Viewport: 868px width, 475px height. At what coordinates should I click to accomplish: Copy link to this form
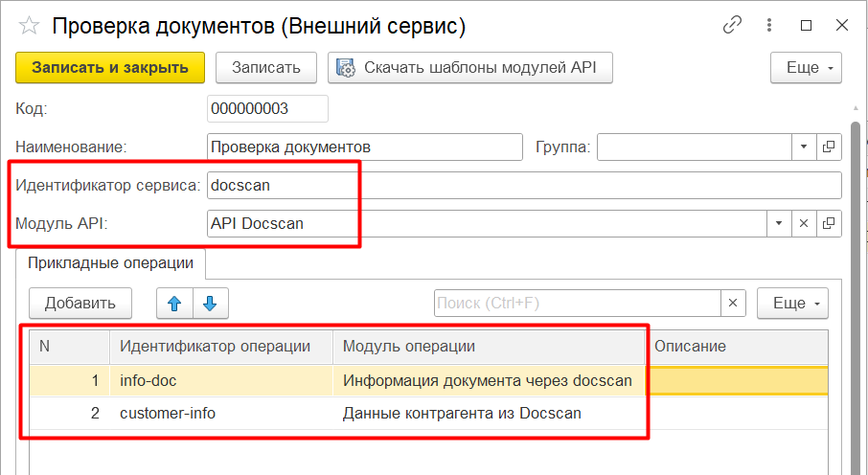(x=735, y=26)
